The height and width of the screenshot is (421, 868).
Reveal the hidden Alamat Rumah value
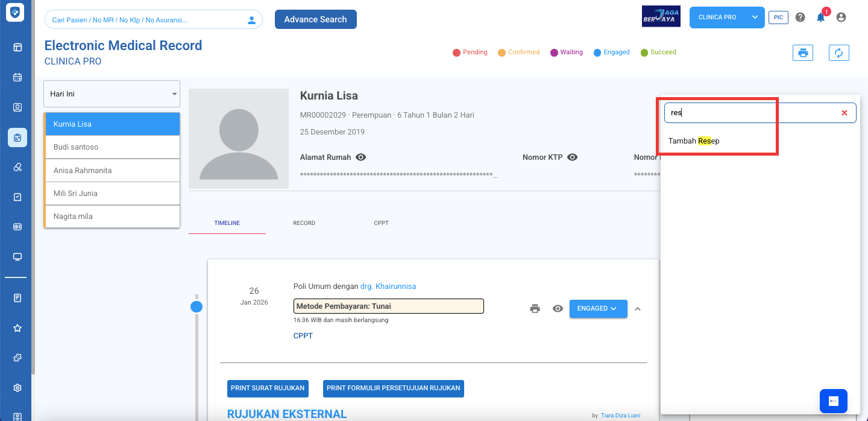click(x=361, y=157)
